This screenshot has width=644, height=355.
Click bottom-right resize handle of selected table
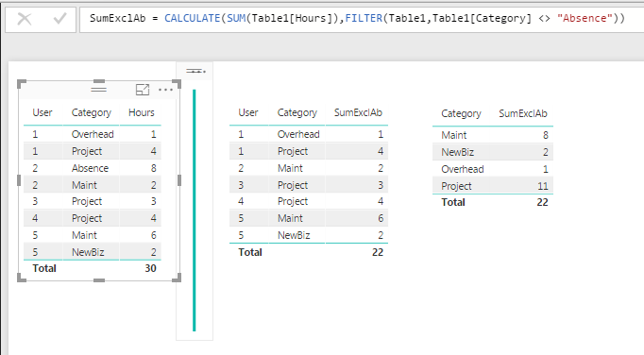click(x=177, y=278)
